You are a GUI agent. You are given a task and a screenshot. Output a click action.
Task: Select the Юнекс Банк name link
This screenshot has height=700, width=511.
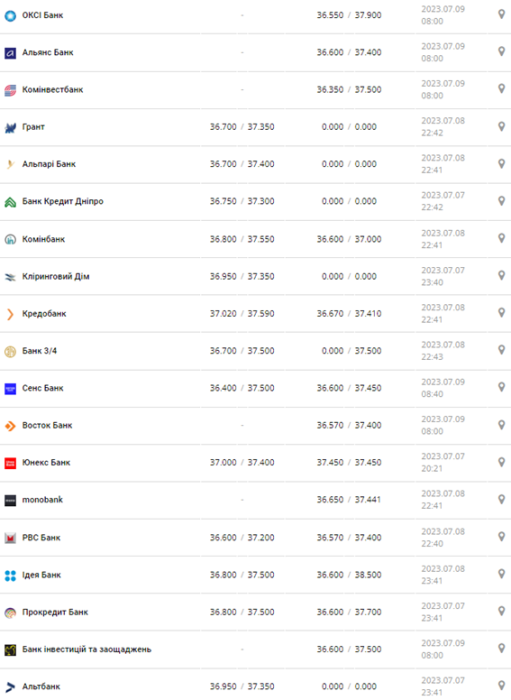click(46, 462)
